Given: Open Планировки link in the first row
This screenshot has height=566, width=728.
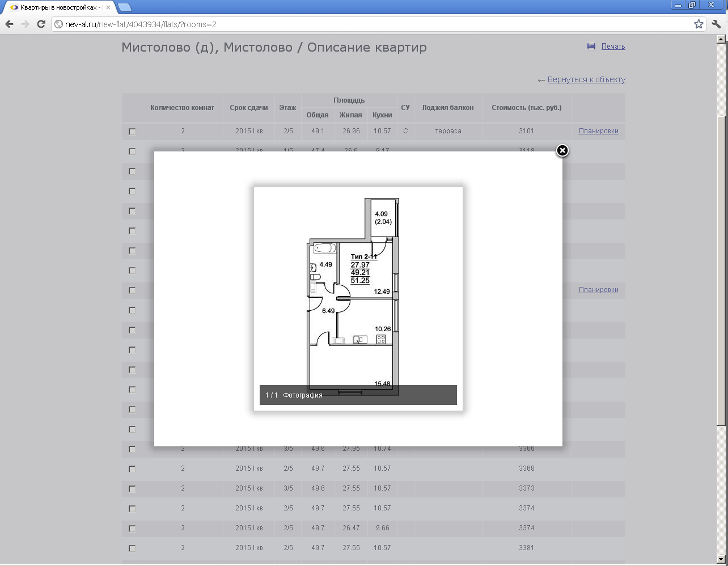Looking at the screenshot, I should 598,131.
